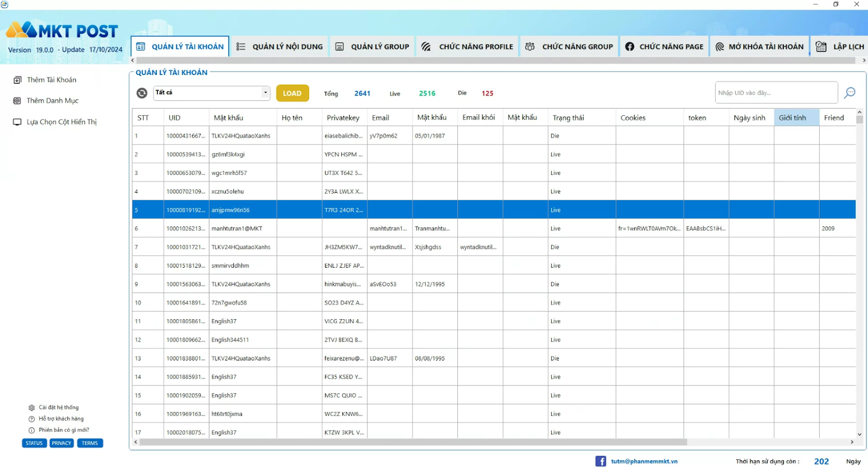This screenshot has height=469, width=868.
Task: Click the table scroll down arrow
Action: [859, 434]
